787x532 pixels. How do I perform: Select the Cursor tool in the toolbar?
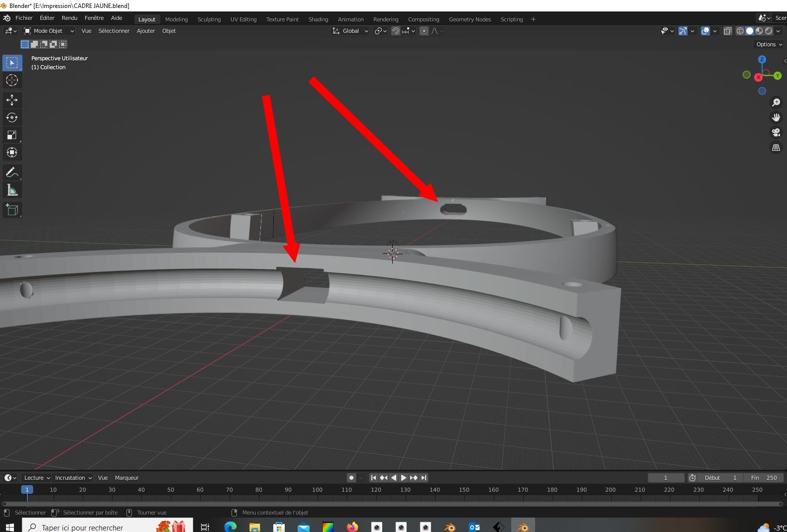(12, 80)
